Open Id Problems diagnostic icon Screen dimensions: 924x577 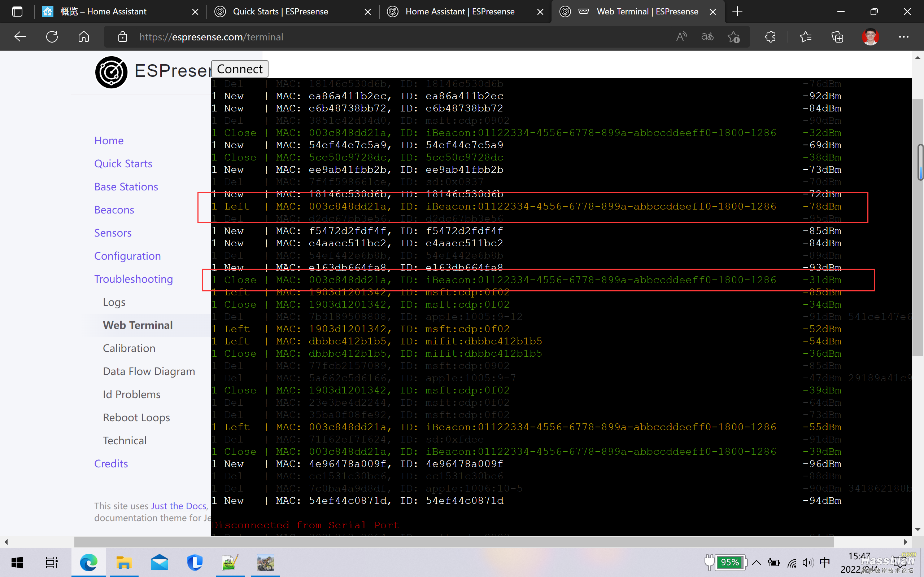pyautogui.click(x=132, y=394)
